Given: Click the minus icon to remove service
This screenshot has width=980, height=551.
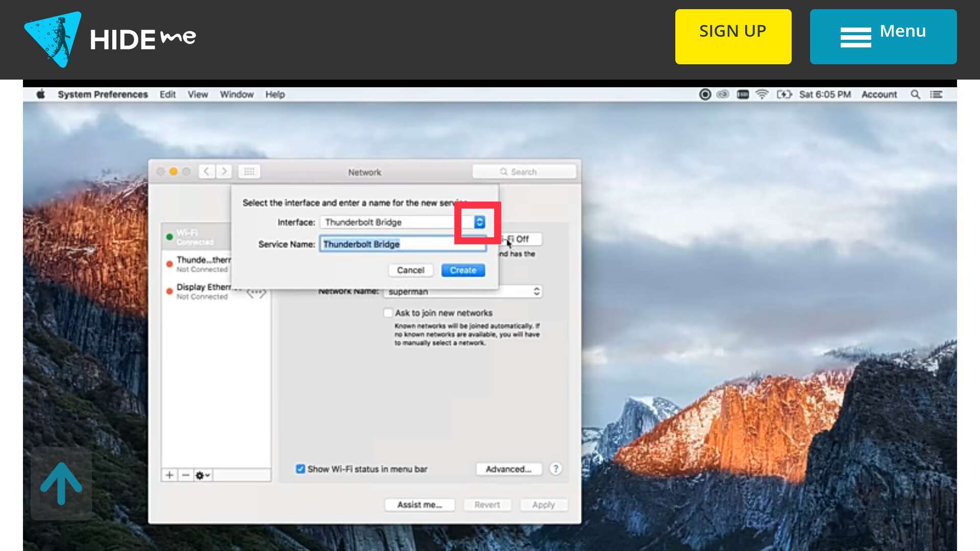Looking at the screenshot, I should pyautogui.click(x=186, y=475).
